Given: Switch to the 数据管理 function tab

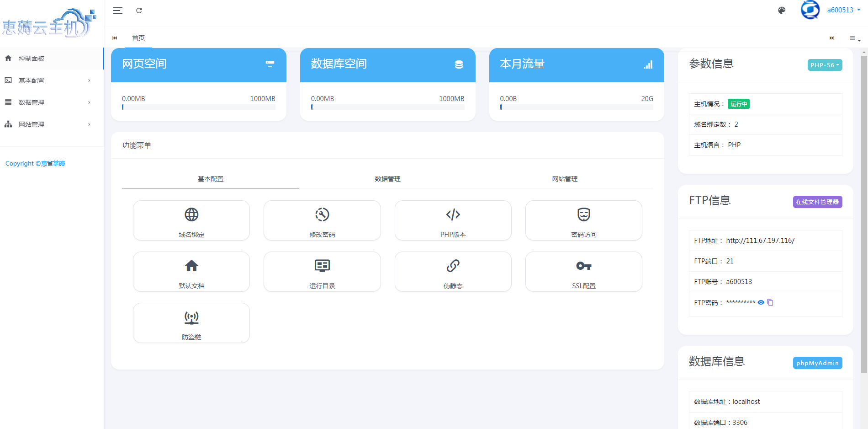Looking at the screenshot, I should coord(387,179).
